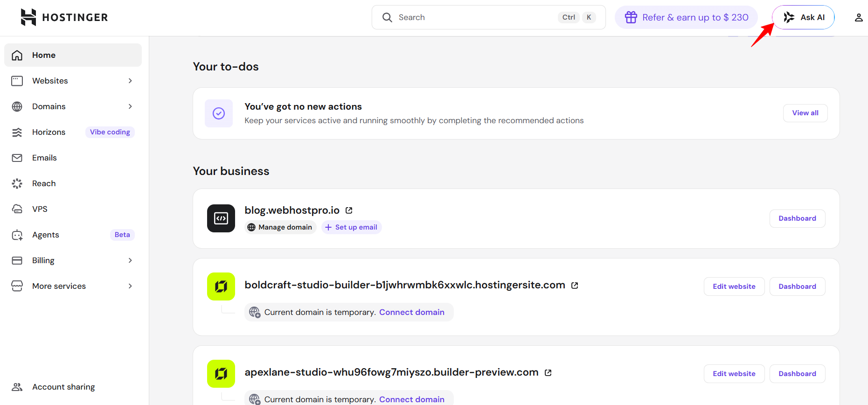This screenshot has height=405, width=868.
Task: Click the Reach spinner icon
Action: tap(17, 183)
